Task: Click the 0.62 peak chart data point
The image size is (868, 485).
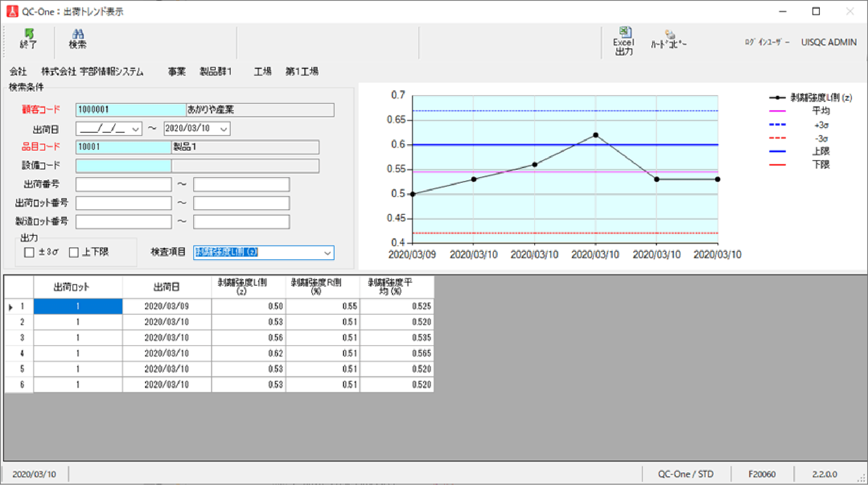Action: (x=595, y=135)
